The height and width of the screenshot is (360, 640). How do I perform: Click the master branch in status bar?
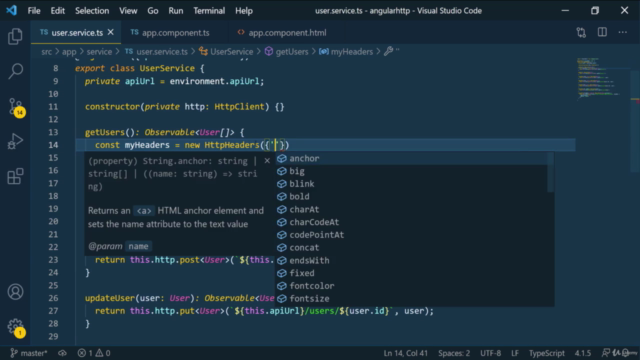[29, 353]
